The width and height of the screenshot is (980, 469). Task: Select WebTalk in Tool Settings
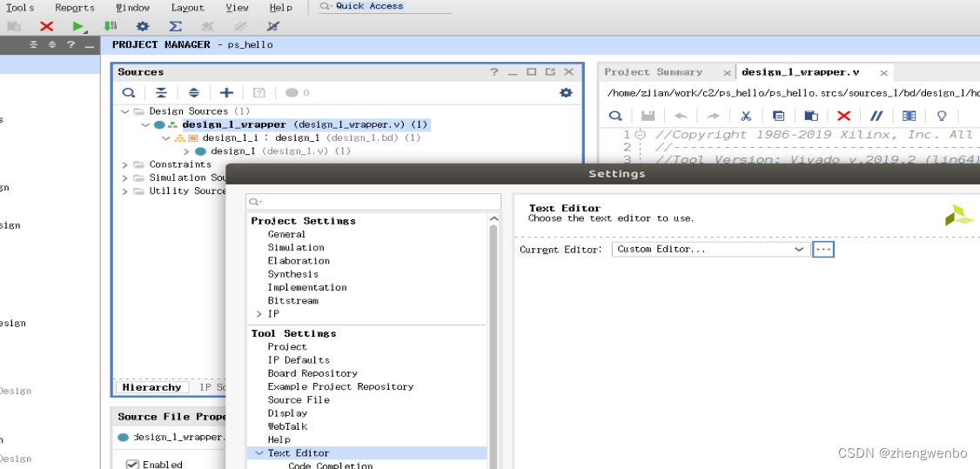287,426
